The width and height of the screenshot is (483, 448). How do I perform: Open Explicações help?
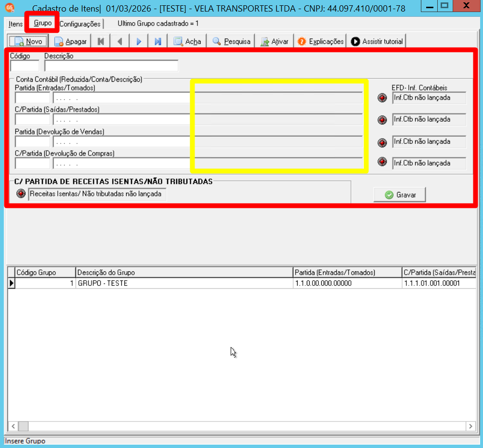(x=320, y=41)
